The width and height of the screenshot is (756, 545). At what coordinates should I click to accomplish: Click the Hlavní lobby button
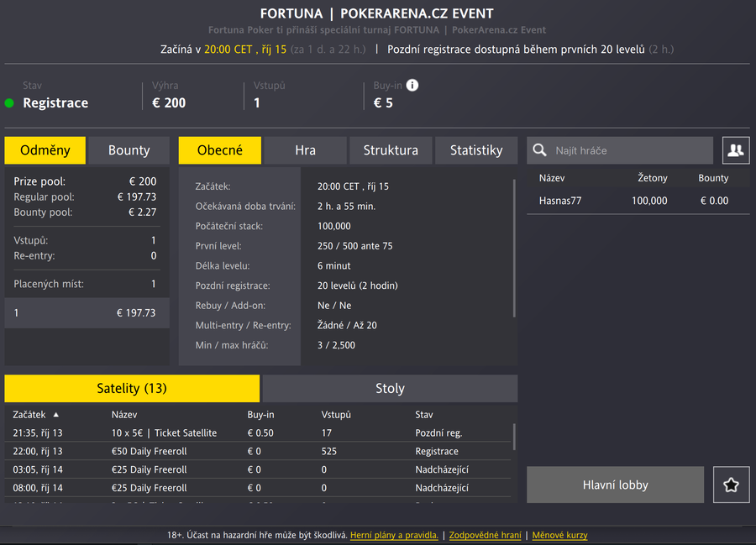pos(615,485)
